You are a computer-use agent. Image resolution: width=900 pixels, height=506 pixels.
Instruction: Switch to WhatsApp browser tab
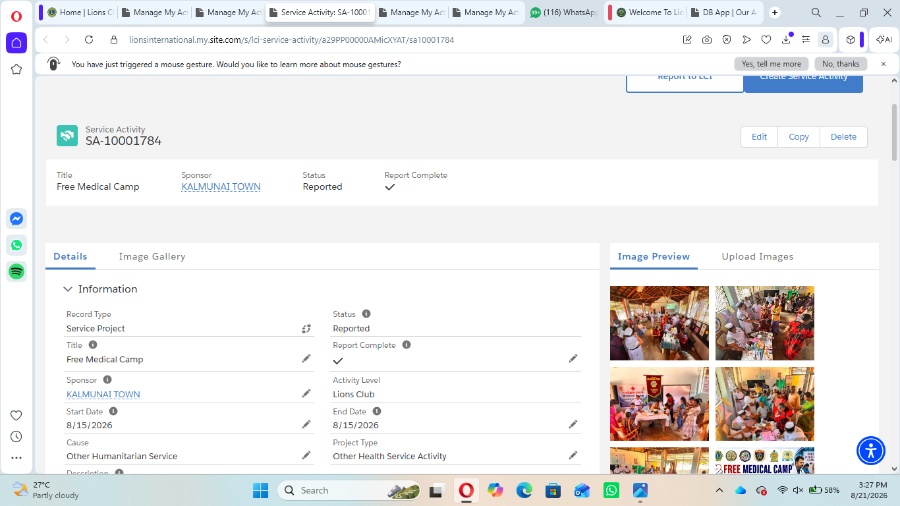pos(564,12)
